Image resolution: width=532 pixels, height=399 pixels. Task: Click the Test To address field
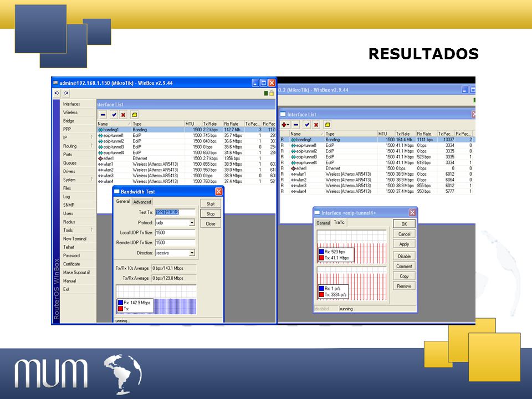pos(175,212)
